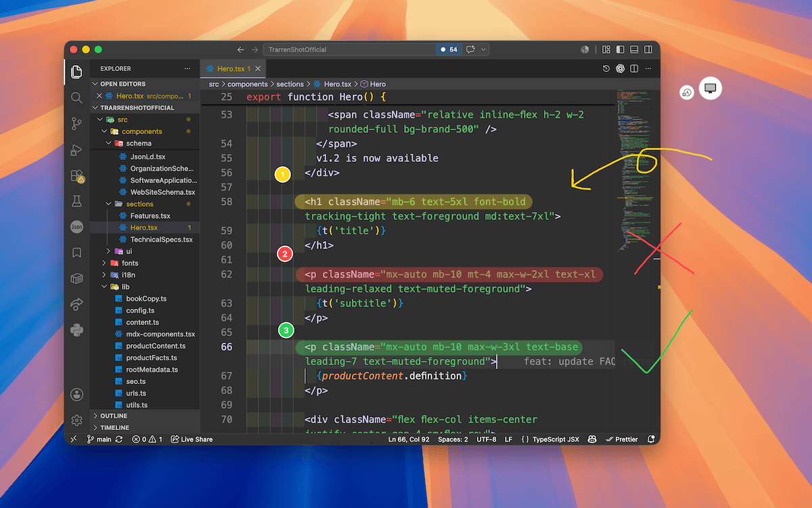Click the main branch status button
The height and width of the screenshot is (508, 812).
(x=99, y=439)
